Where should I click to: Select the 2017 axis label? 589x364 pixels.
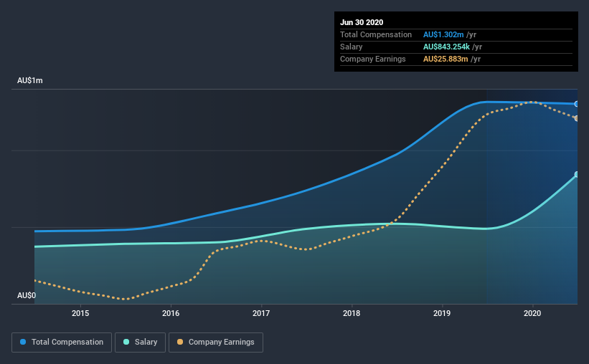click(x=261, y=313)
